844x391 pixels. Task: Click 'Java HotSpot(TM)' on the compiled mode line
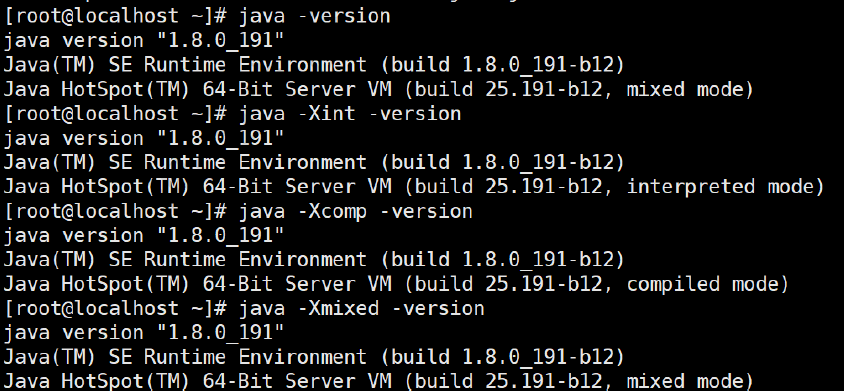(x=97, y=284)
